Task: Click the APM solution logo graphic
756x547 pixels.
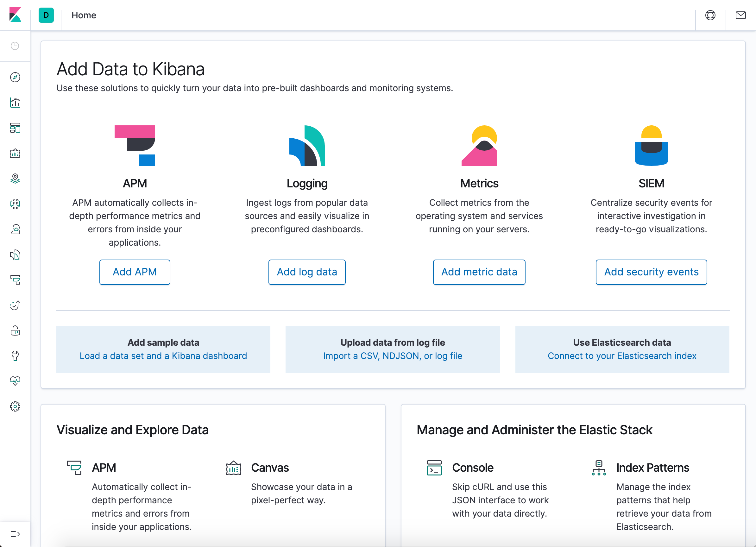Action: [x=135, y=145]
